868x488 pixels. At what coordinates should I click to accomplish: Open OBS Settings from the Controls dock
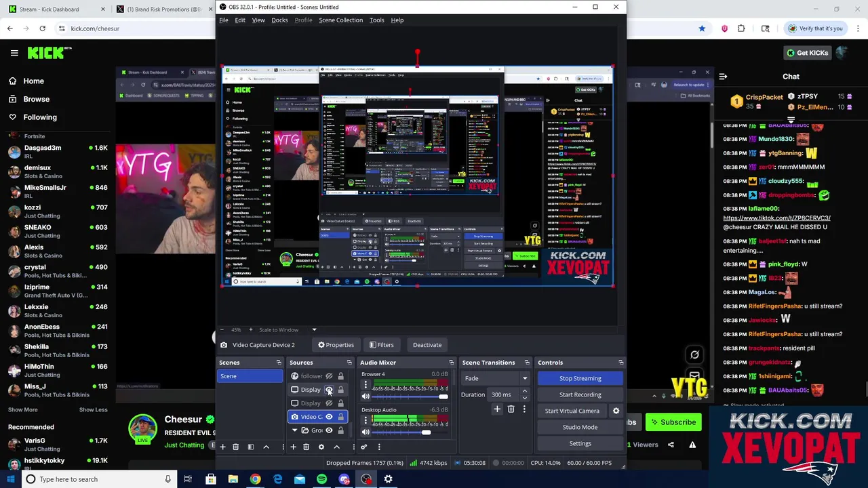tap(580, 443)
